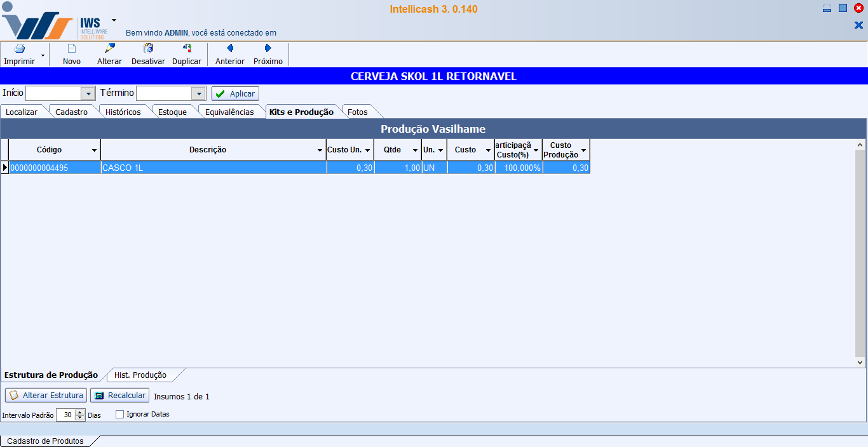The image size is (868, 447).
Task: Go to Próximo record arrow
Action: pyautogui.click(x=268, y=48)
